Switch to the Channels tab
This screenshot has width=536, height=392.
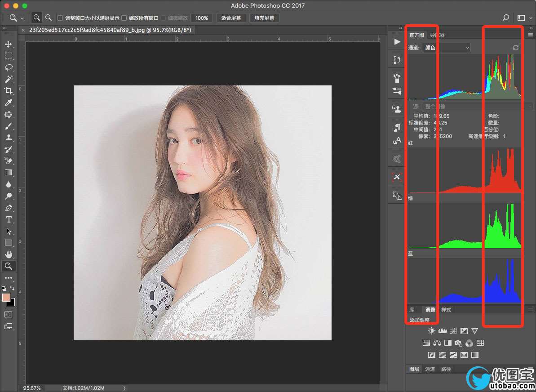point(430,369)
